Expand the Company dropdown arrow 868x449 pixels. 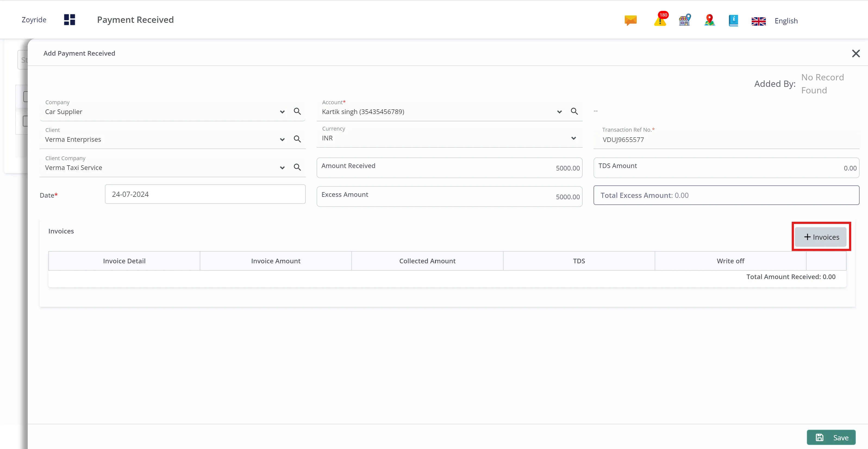tap(282, 112)
